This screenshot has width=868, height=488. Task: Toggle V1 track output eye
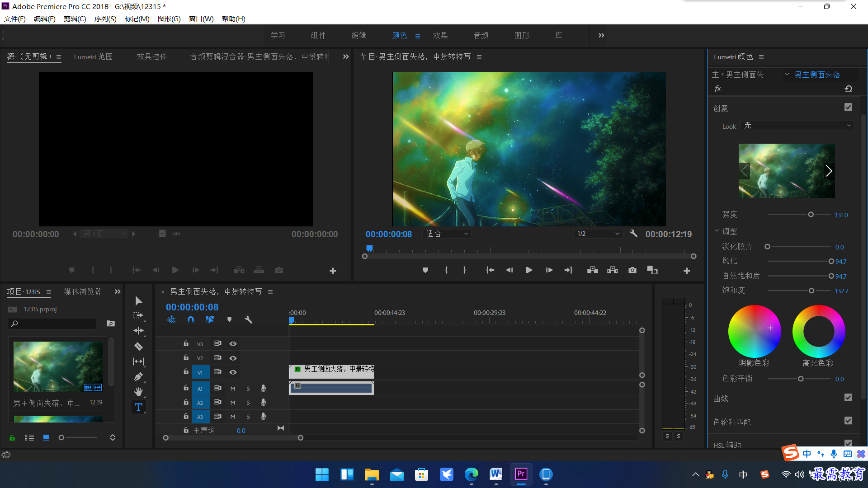pyautogui.click(x=233, y=372)
